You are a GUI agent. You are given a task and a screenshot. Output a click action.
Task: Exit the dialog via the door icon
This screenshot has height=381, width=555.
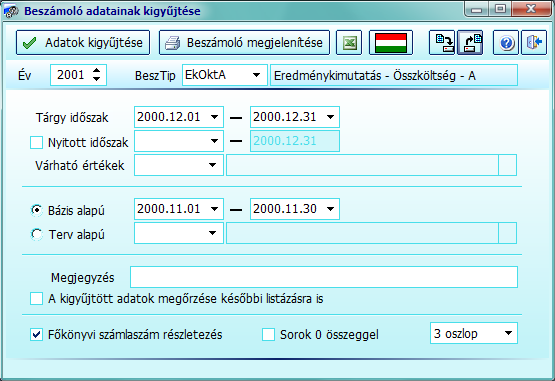click(534, 43)
